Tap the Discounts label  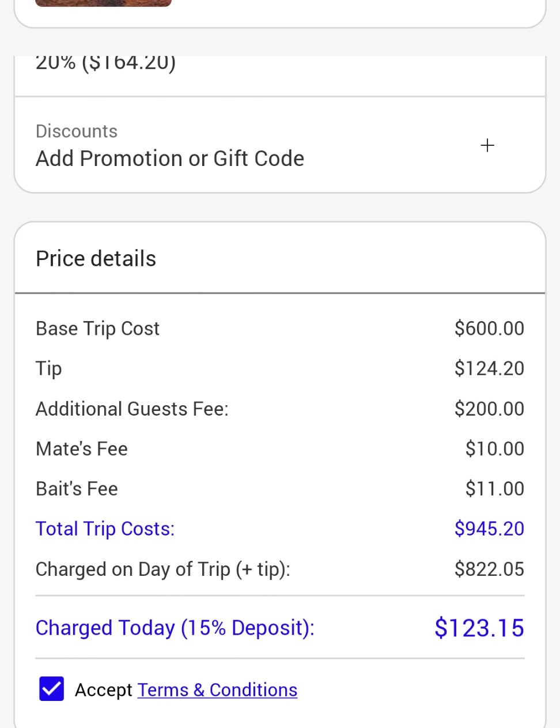click(x=77, y=131)
